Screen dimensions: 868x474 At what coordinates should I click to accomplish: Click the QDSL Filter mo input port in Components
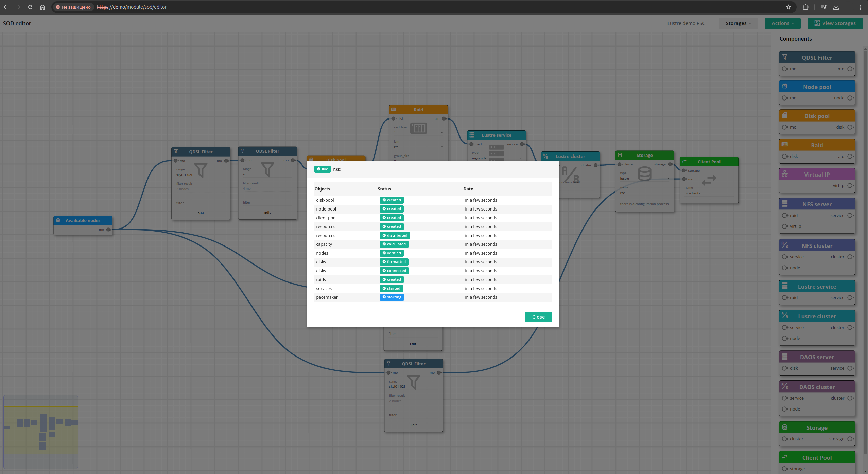pyautogui.click(x=784, y=69)
